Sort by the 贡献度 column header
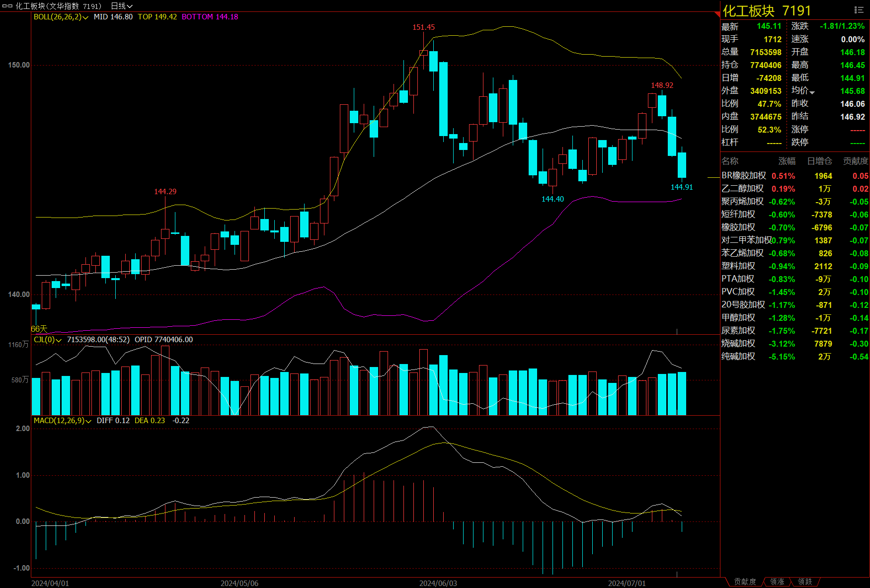870x588 pixels. (x=856, y=161)
